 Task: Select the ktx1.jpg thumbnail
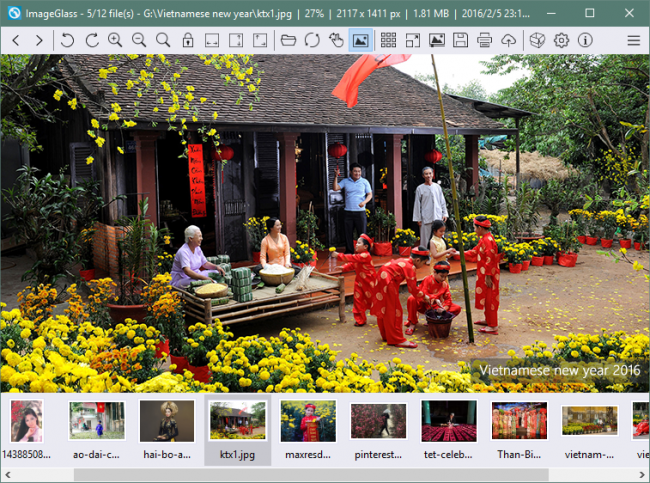pos(238,430)
